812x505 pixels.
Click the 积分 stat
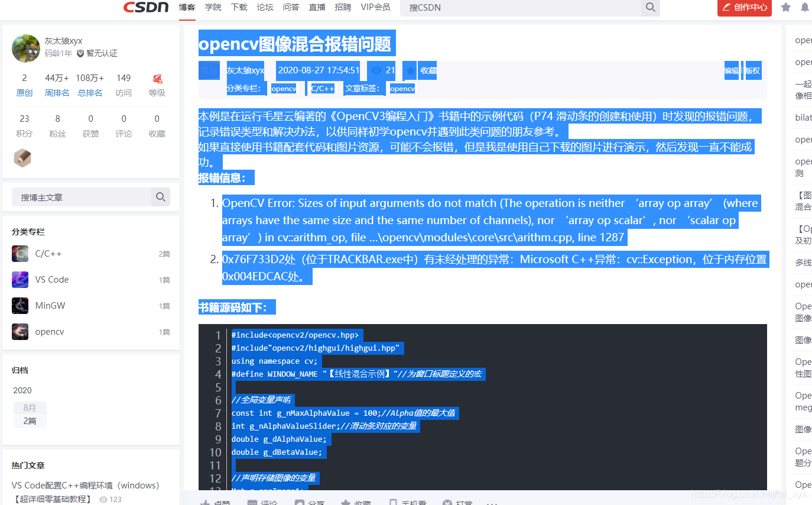click(x=24, y=126)
